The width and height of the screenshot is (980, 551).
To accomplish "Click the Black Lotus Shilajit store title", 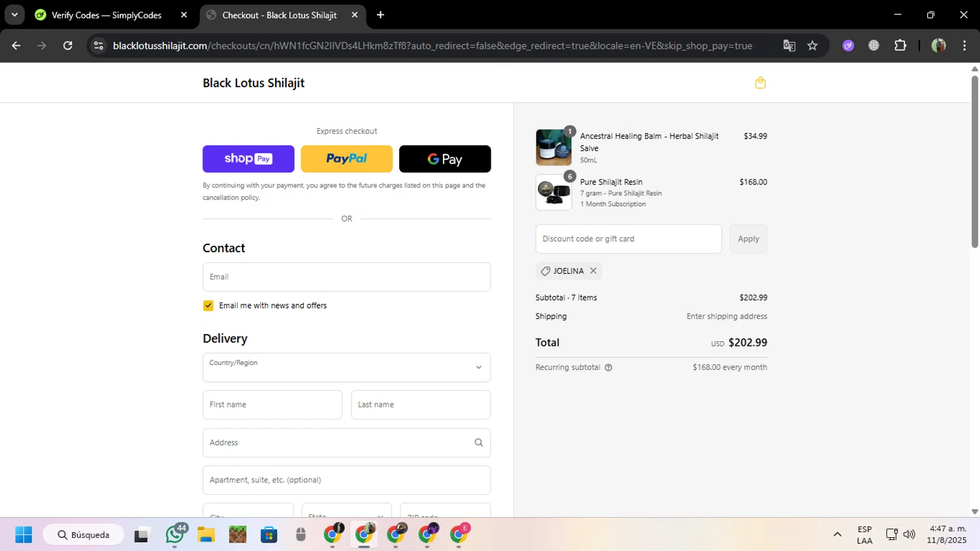I will (x=253, y=83).
